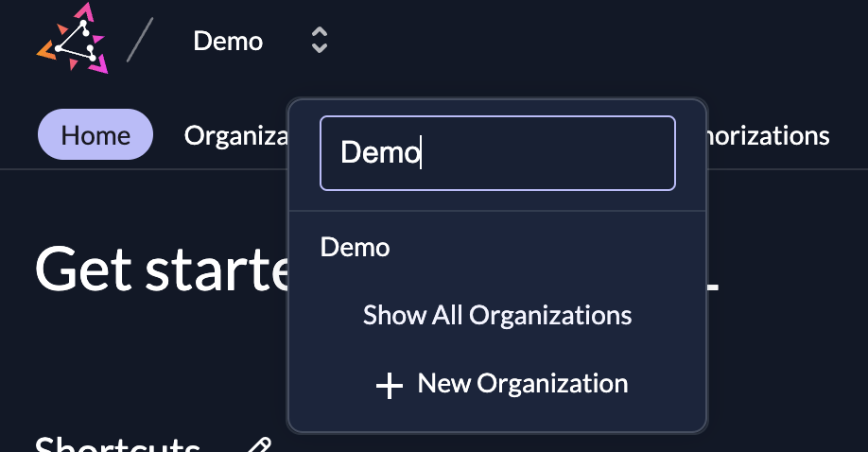Click the plus icon beside New Organization
868x452 pixels.
pyautogui.click(x=389, y=385)
